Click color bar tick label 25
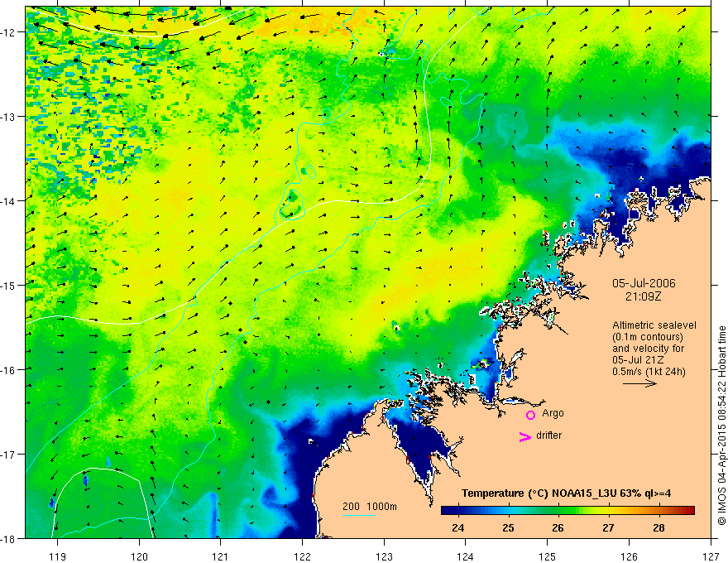The image size is (728, 563). coord(508,527)
